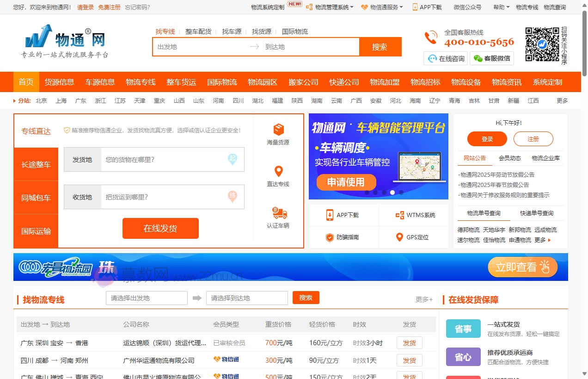The image size is (588, 379).
Task: Open 防骗指南 using the shield icon
Action: tap(330, 237)
